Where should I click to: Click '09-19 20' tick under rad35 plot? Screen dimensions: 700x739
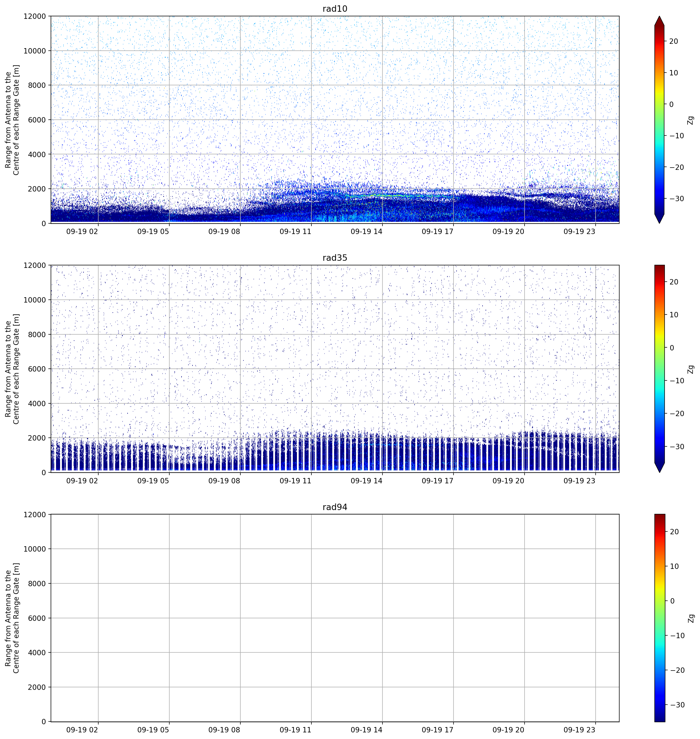[x=508, y=481]
